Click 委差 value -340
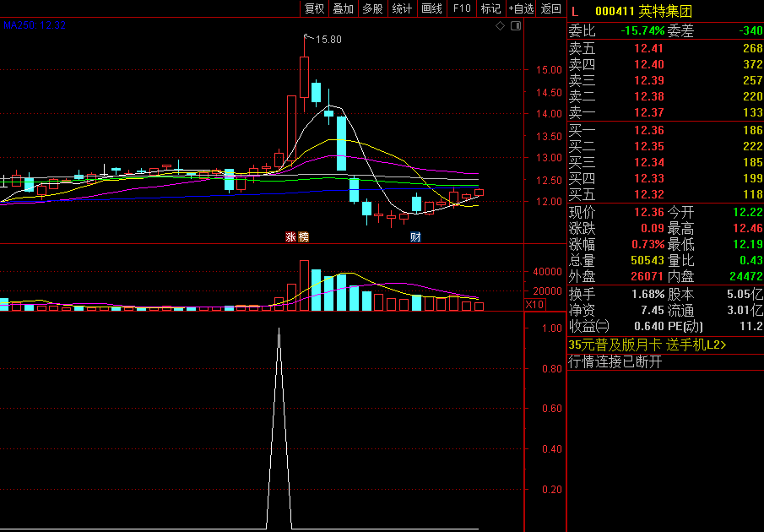Screen dimensions: 764x532 (750, 30)
